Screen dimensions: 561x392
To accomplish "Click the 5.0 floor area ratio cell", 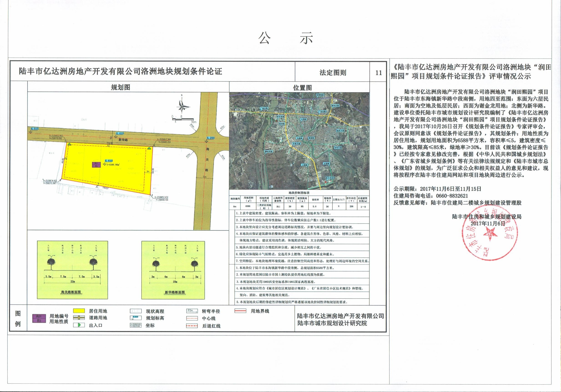I will tap(315, 206).
